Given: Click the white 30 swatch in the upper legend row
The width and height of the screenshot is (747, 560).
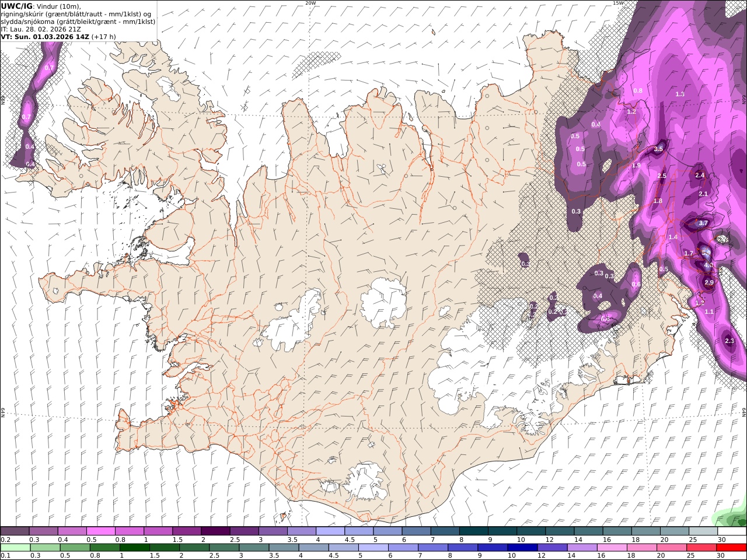Looking at the screenshot, I should [732, 531].
